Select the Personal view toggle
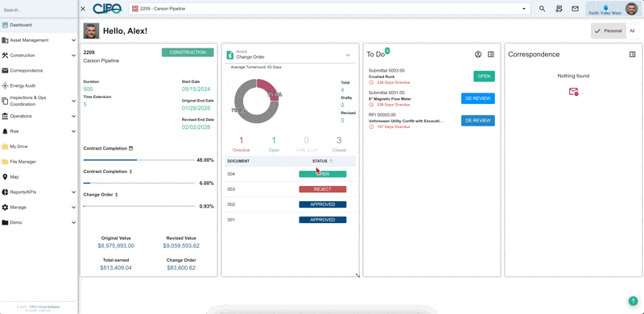The height and width of the screenshot is (314, 644). click(609, 31)
